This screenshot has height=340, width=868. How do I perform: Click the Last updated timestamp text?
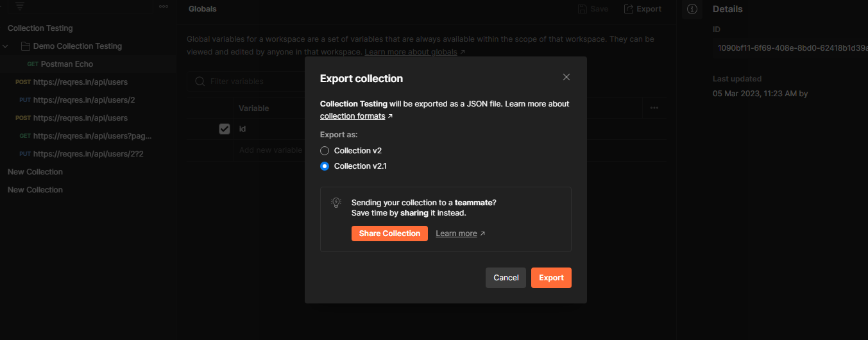point(760,94)
